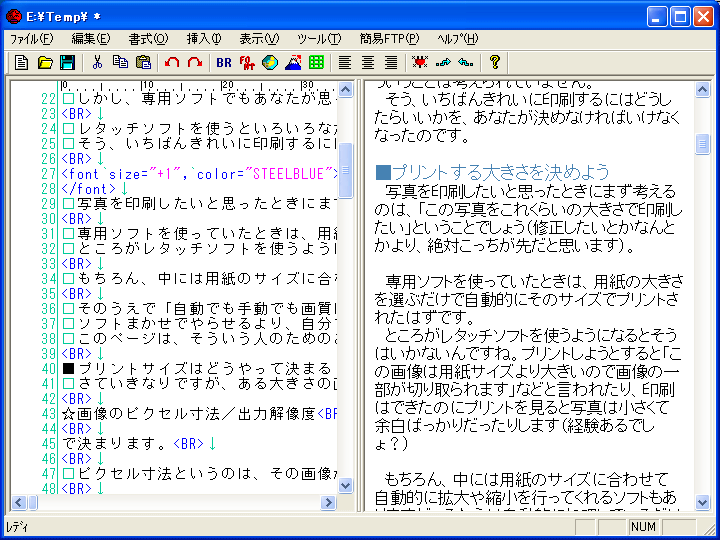Undo the last edit with red arrow
Viewport: 720px width, 540px height.
pyautogui.click(x=172, y=62)
